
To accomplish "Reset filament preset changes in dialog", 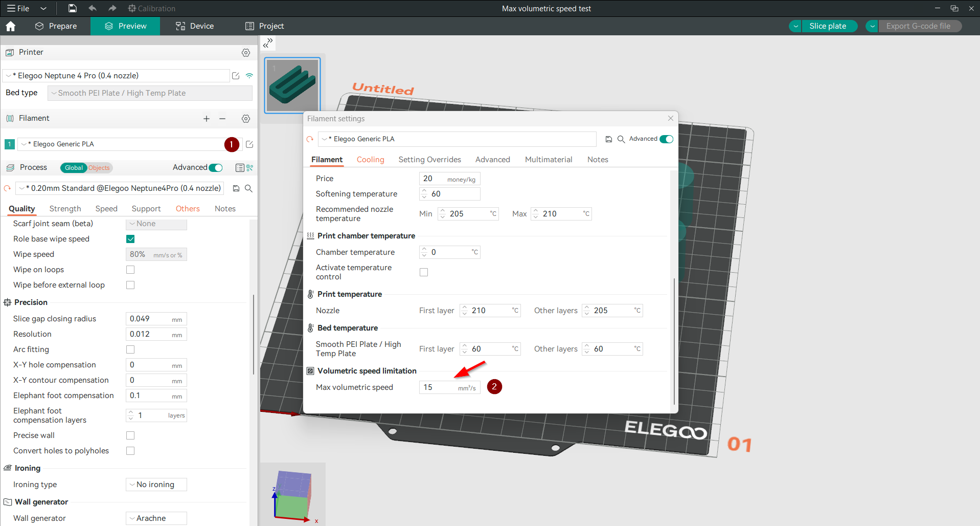I will coord(310,139).
